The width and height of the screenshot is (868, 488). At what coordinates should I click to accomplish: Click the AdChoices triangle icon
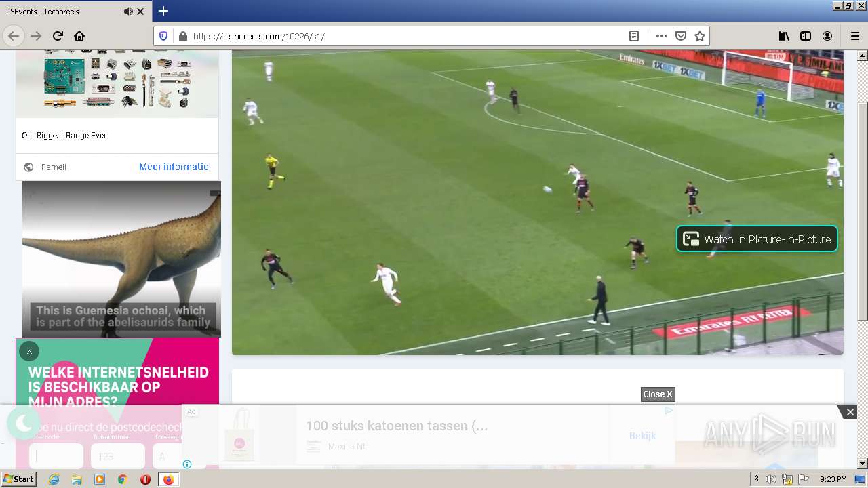click(669, 410)
